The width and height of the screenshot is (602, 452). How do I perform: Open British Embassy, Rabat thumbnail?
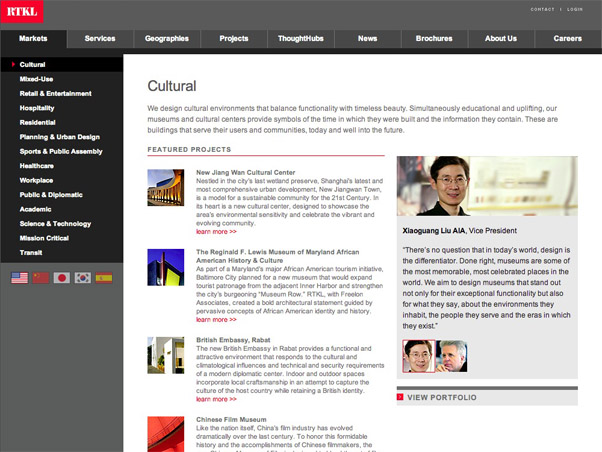(165, 355)
